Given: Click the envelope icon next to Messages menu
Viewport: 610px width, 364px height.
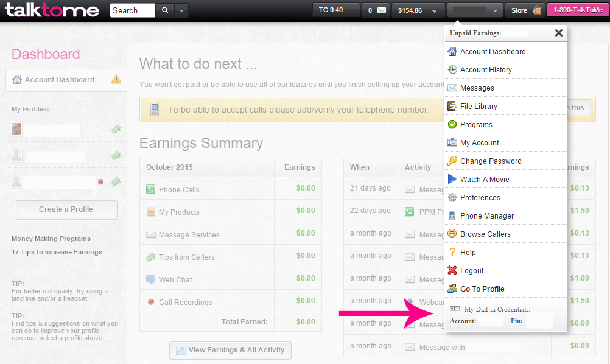Looking at the screenshot, I should (x=452, y=88).
